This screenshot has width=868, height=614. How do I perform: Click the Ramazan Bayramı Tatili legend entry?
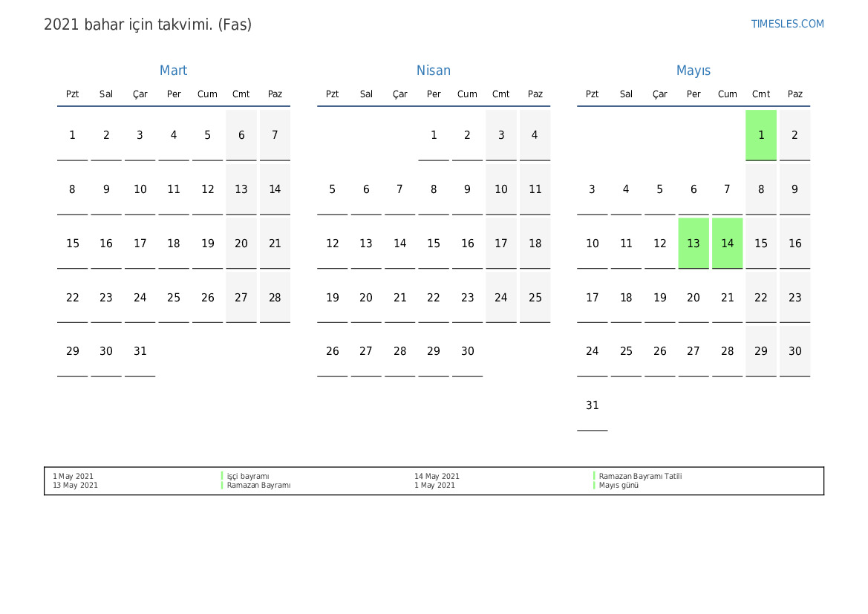point(640,477)
